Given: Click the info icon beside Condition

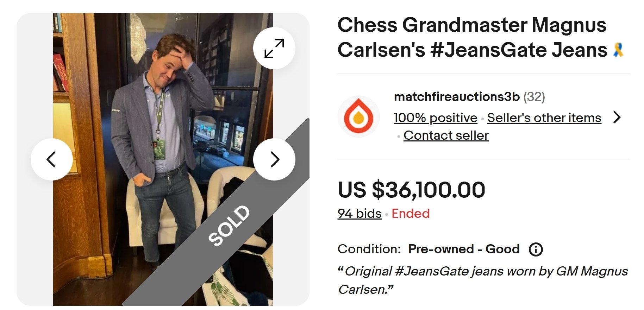Looking at the screenshot, I should click(536, 249).
